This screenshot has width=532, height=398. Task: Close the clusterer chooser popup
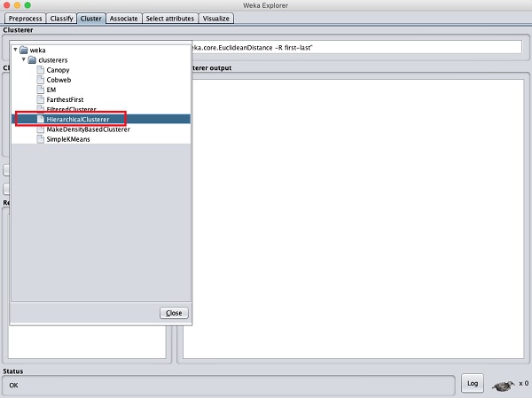(174, 313)
